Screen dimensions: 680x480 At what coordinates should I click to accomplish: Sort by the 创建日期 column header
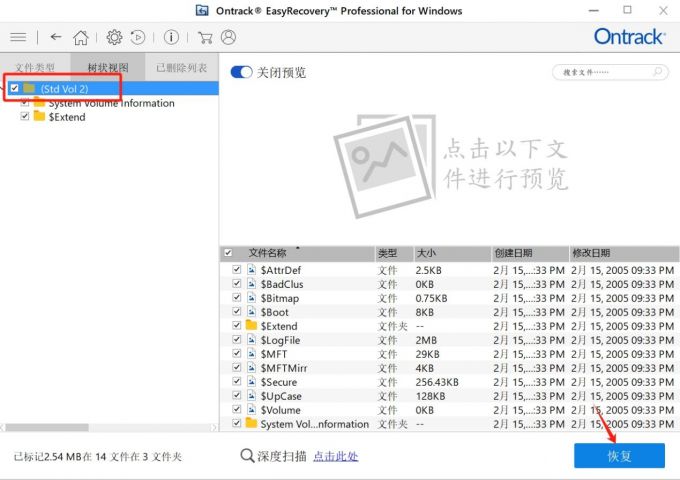(x=513, y=253)
